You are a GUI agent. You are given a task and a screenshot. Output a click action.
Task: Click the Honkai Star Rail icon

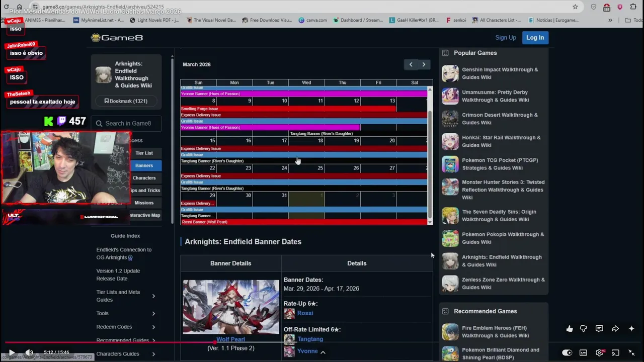[x=450, y=141]
